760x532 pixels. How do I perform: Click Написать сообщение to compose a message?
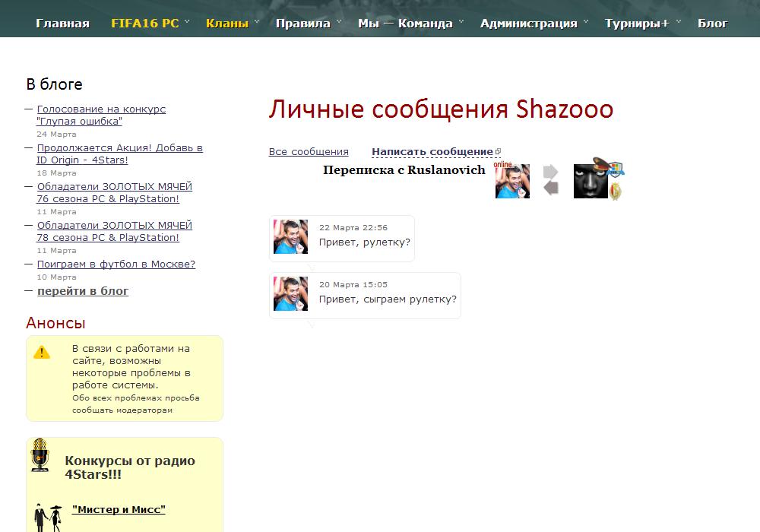[x=432, y=152]
